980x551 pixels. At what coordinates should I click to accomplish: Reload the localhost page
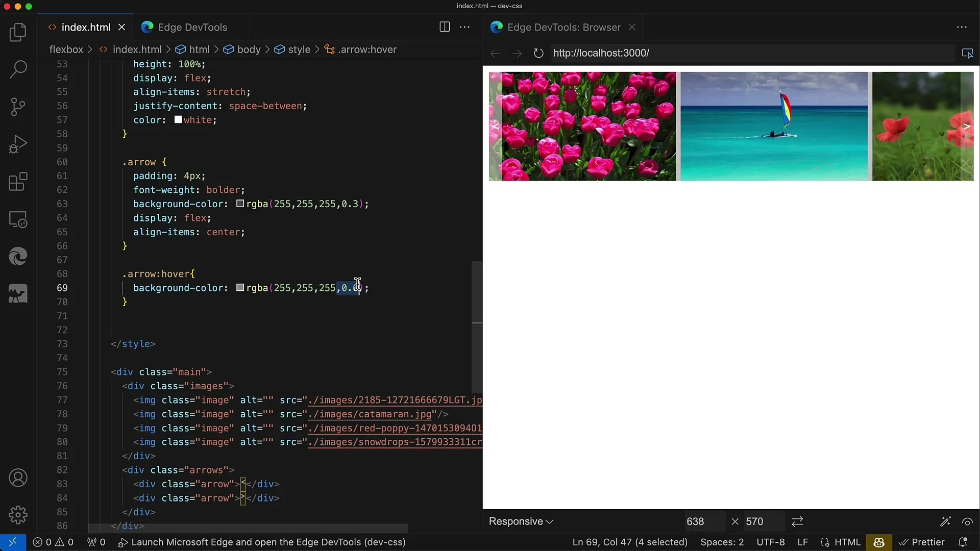(538, 53)
